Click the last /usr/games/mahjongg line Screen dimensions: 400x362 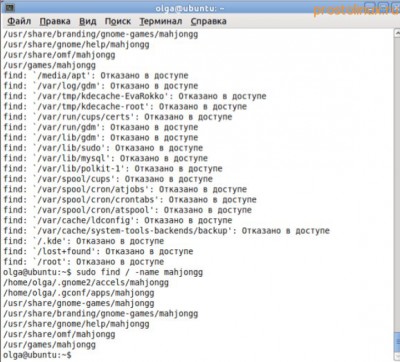click(x=49, y=345)
